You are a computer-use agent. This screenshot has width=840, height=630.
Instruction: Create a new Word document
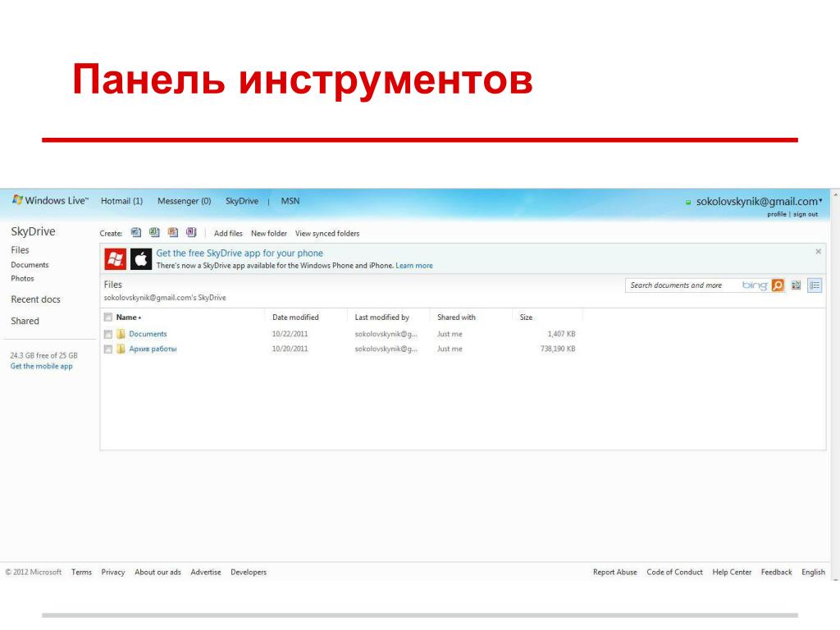click(136, 232)
